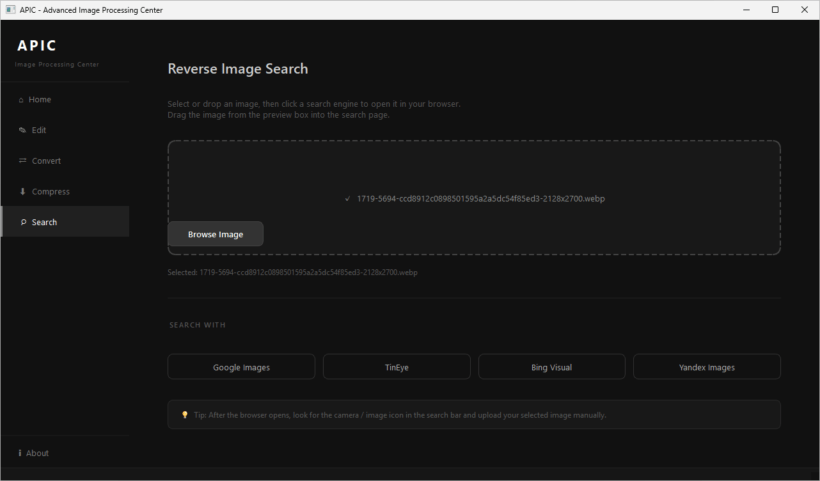Screen dimensions: 820x481
Task: Close the APIC window
Action: click(x=804, y=10)
